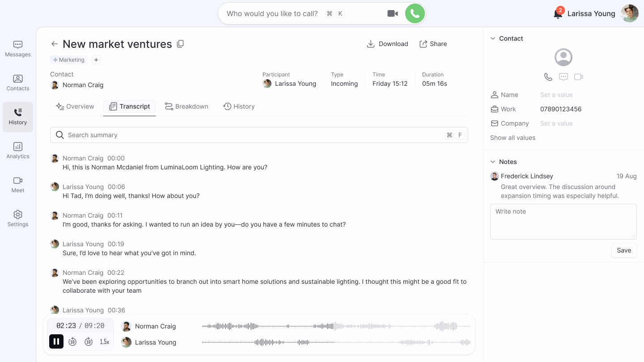
Task: Go back using the left arrow
Action: click(55, 44)
